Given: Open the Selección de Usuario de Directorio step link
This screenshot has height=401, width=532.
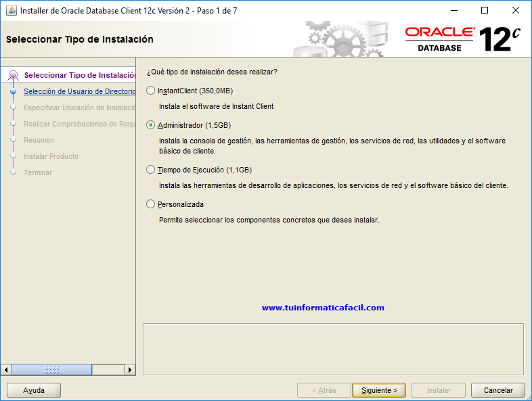Looking at the screenshot, I should (x=80, y=91).
